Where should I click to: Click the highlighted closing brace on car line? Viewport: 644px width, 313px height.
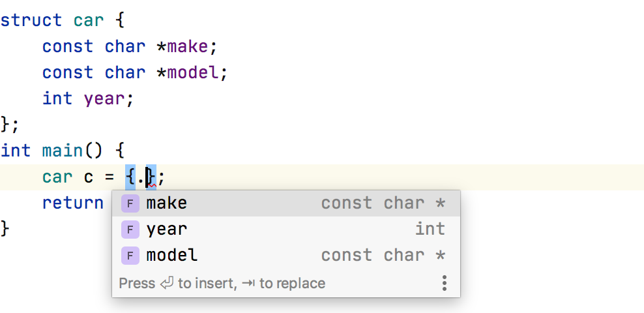pyautogui.click(x=152, y=177)
